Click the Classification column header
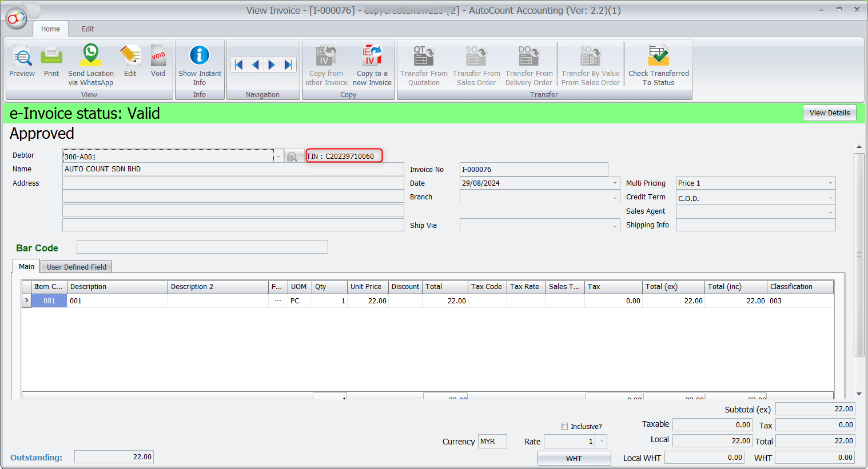This screenshot has height=469, width=868. click(x=800, y=287)
